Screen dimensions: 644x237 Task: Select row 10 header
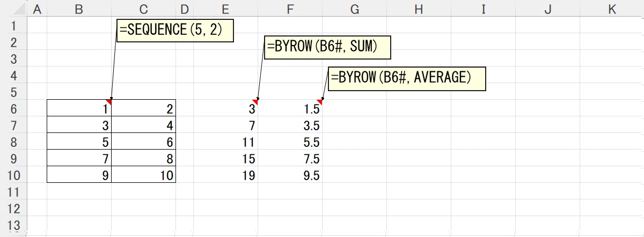(x=13, y=175)
